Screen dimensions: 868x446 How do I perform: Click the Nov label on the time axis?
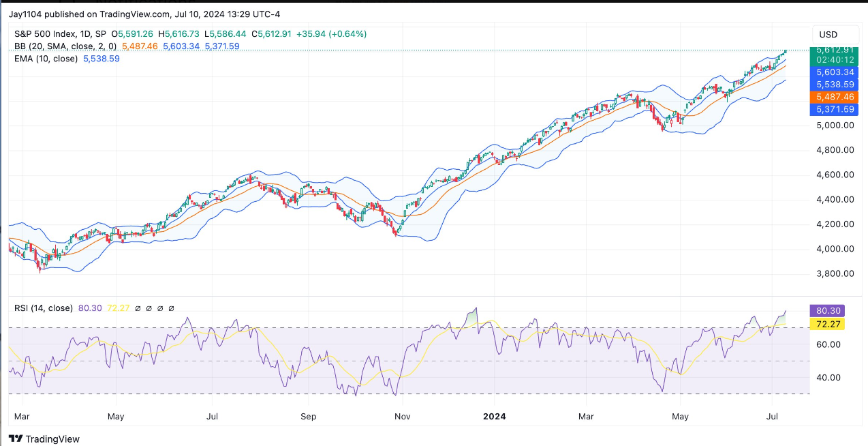[x=403, y=415]
